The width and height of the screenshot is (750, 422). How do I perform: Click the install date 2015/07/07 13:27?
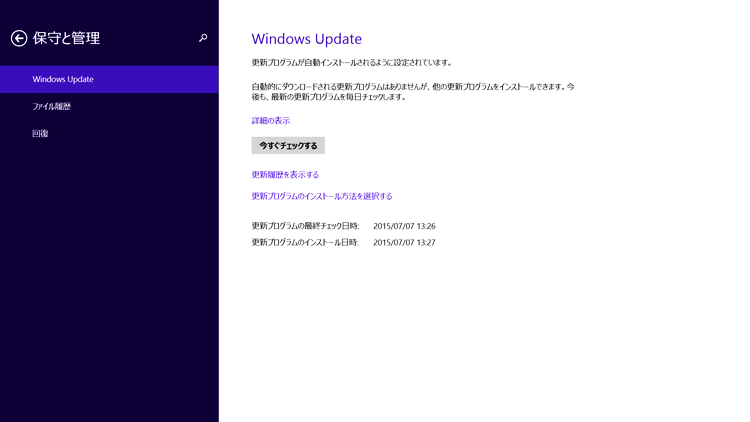click(404, 243)
